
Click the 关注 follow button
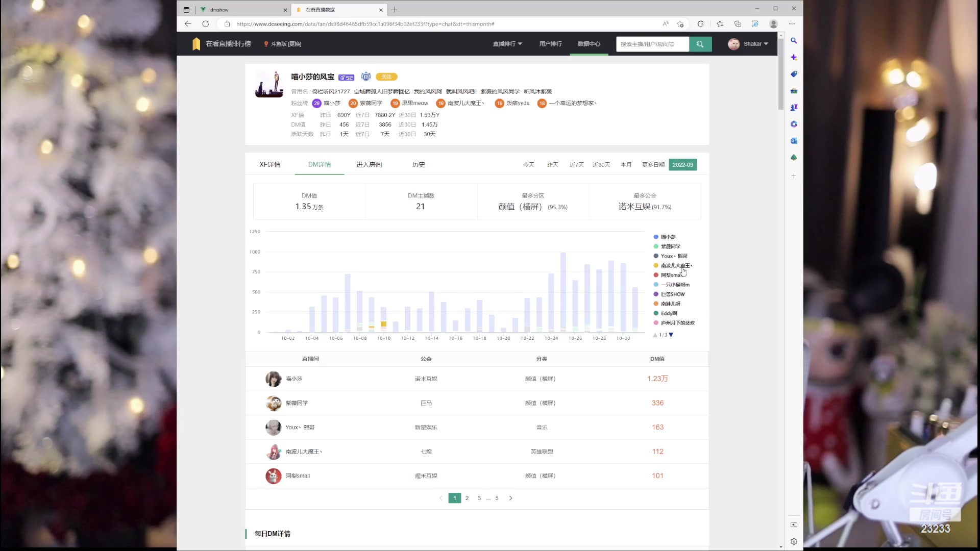[386, 77]
